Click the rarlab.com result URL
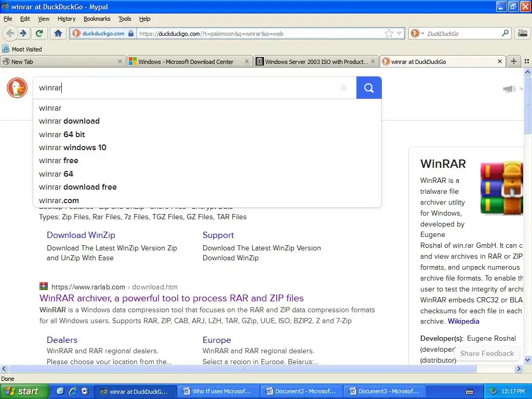 [x=114, y=287]
